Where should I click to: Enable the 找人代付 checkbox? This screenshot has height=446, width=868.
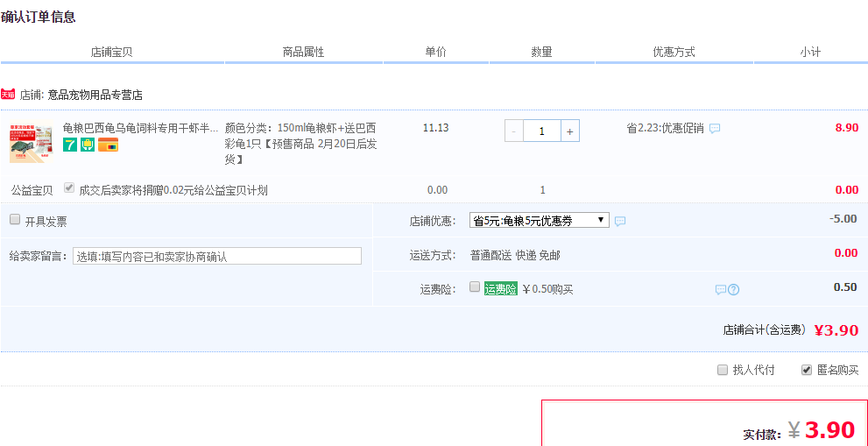tap(723, 370)
